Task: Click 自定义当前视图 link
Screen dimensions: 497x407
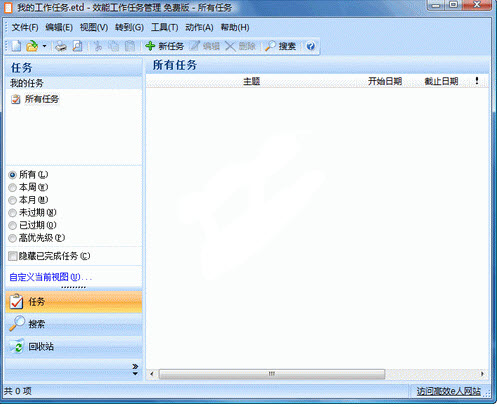Action: [x=51, y=277]
